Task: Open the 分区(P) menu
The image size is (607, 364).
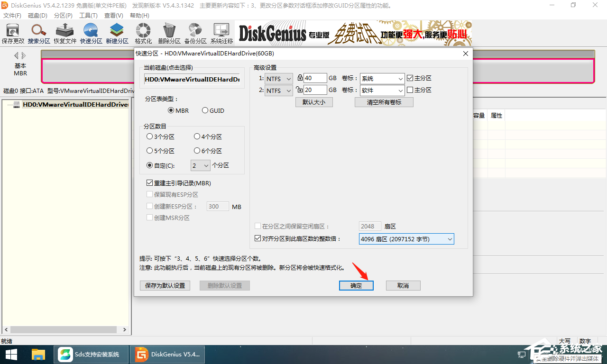Action: click(x=63, y=16)
